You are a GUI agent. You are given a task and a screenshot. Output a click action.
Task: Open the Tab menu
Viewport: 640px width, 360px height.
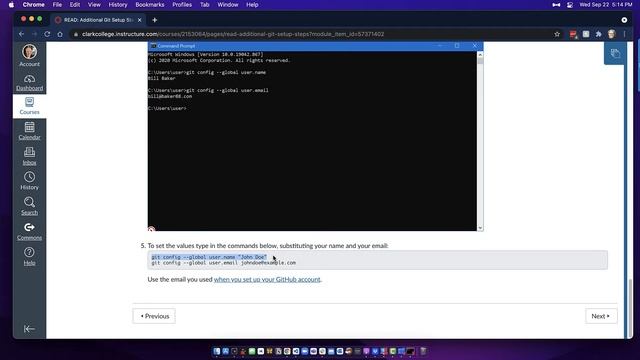pyautogui.click(x=204, y=5)
